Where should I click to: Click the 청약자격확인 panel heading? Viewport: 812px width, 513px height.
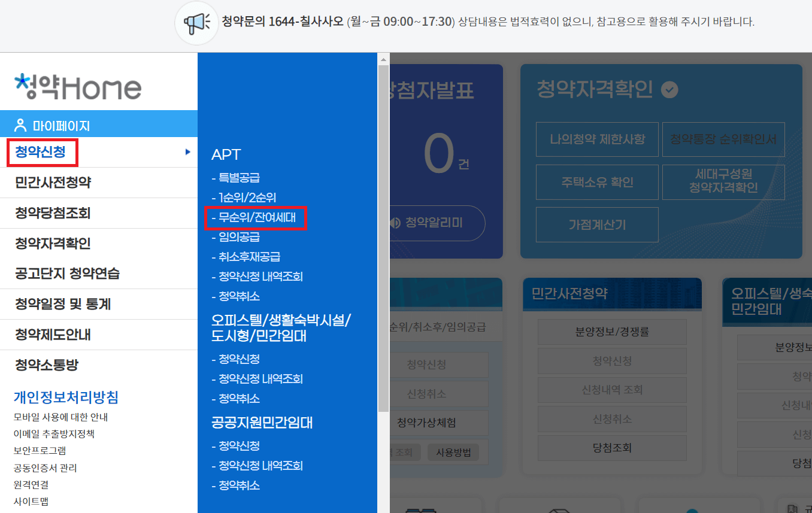pyautogui.click(x=595, y=90)
